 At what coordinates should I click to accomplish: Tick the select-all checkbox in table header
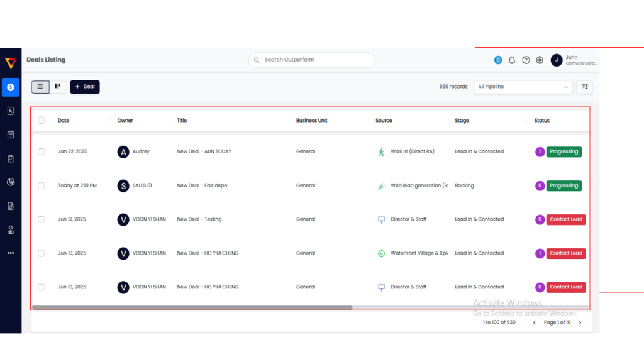click(42, 121)
